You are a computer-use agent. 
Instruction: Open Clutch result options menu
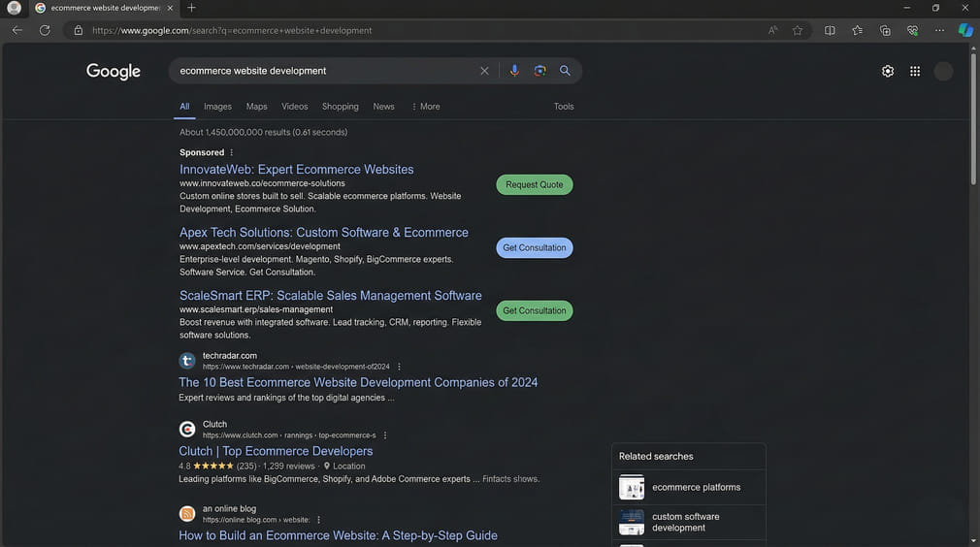385,435
